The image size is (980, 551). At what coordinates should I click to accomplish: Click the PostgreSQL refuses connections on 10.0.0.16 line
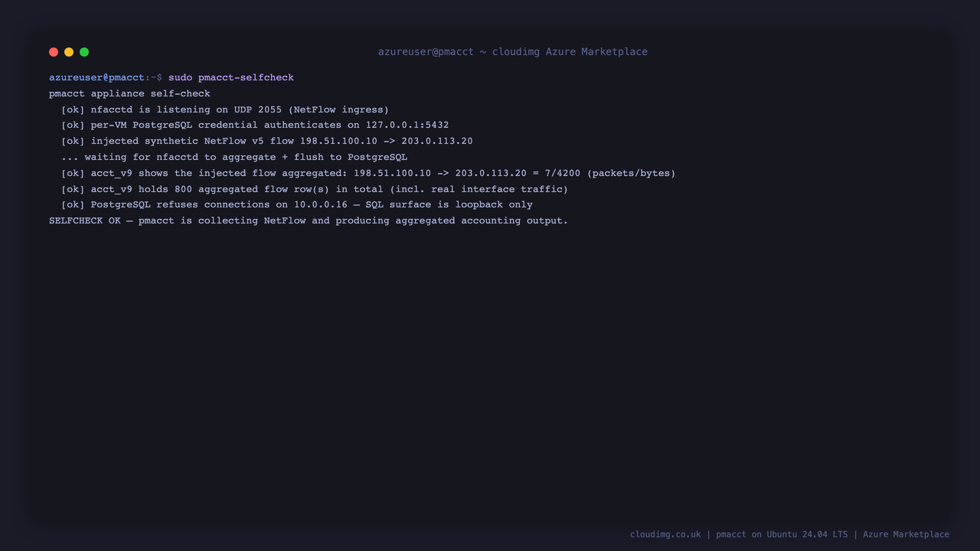pyautogui.click(x=297, y=204)
